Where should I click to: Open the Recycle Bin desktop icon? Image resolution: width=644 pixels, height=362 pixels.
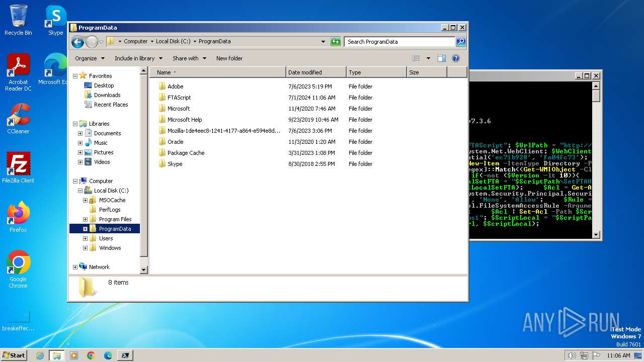coord(18,20)
